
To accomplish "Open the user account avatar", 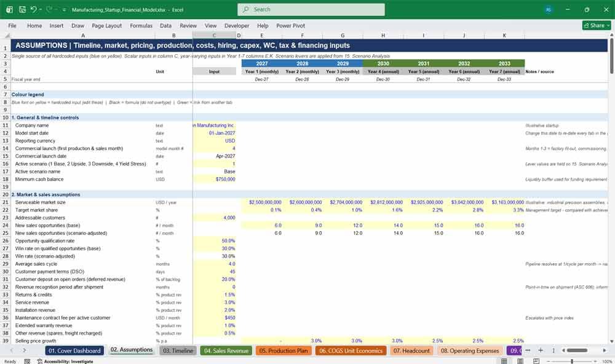I will [x=549, y=9].
